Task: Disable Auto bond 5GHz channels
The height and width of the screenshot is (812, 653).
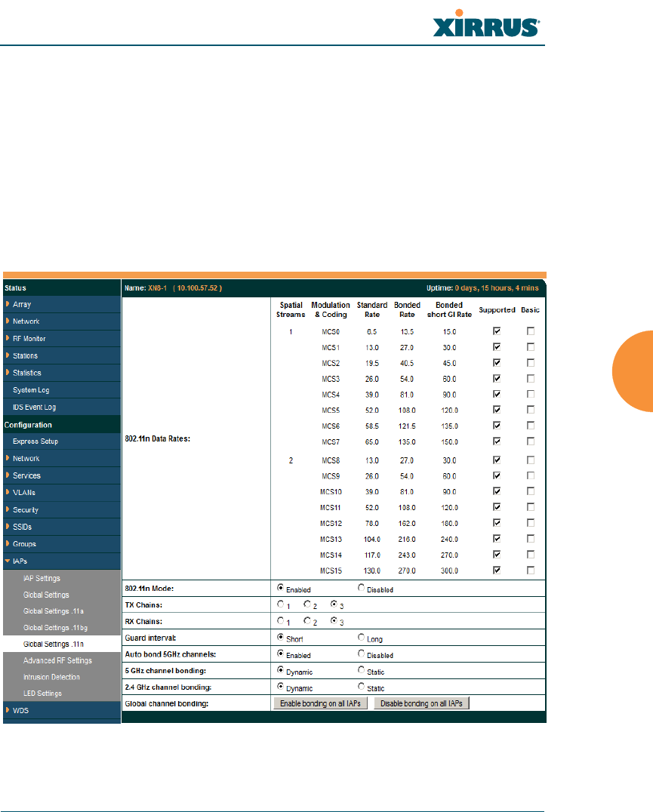Action: tap(362, 654)
